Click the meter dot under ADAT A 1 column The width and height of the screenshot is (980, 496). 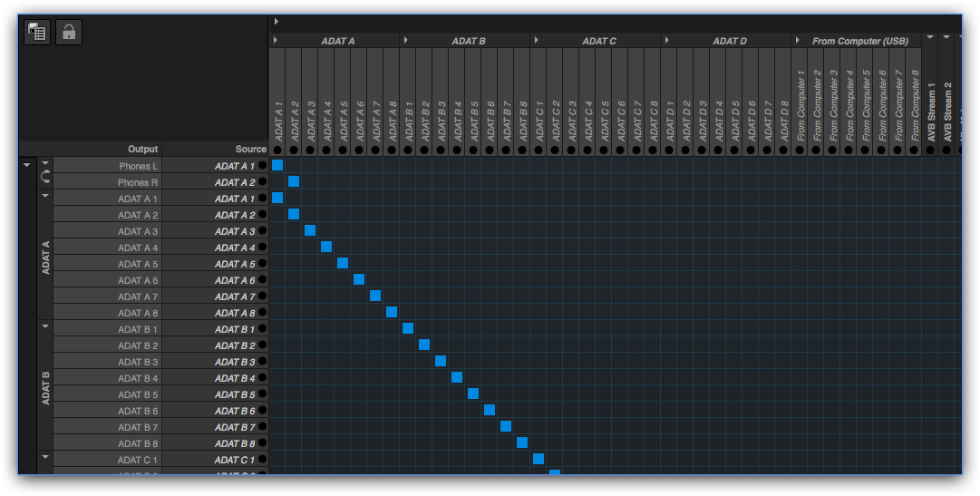tap(277, 150)
